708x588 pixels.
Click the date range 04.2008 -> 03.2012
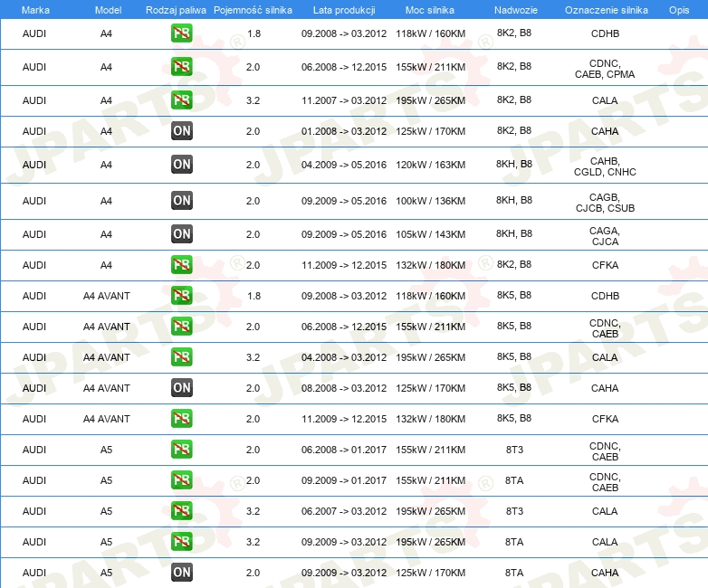coord(344,357)
